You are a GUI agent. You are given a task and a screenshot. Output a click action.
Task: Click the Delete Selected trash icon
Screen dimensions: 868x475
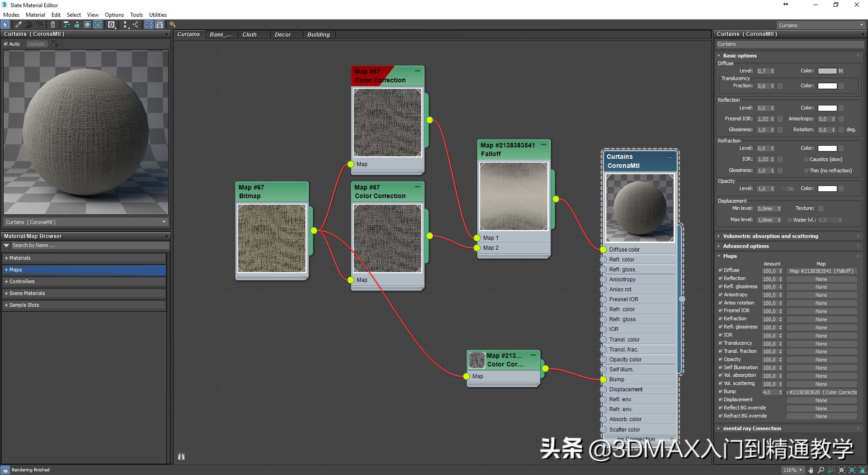coord(53,25)
